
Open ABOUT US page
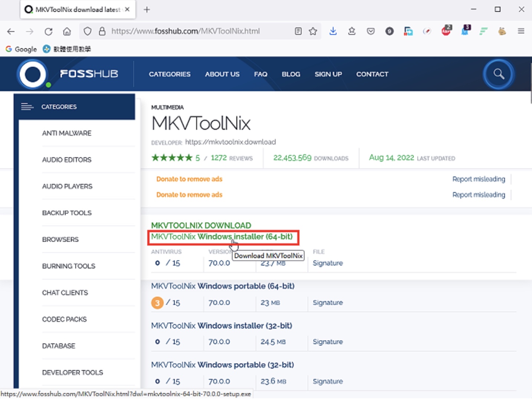point(222,74)
